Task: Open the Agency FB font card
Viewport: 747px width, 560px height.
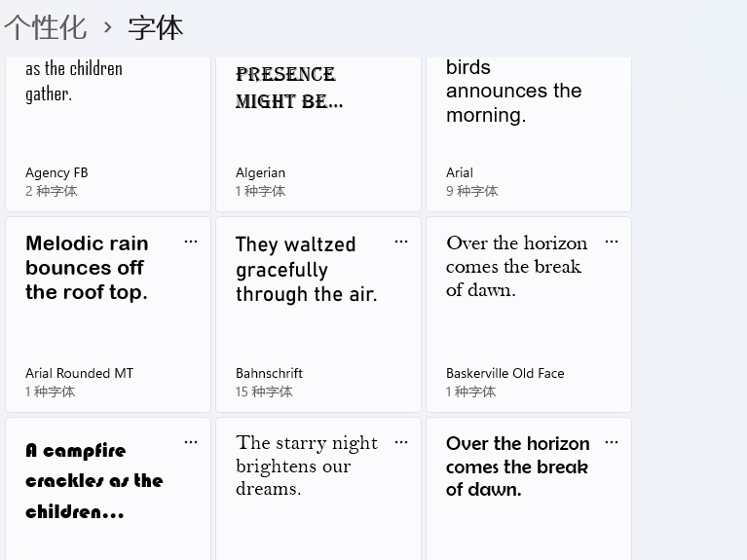Action: [108, 134]
